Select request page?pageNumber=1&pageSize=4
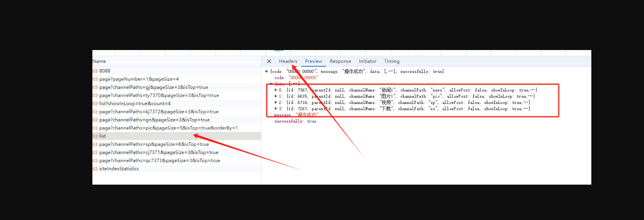Image resolution: width=644 pixels, height=220 pixels. pos(177,79)
